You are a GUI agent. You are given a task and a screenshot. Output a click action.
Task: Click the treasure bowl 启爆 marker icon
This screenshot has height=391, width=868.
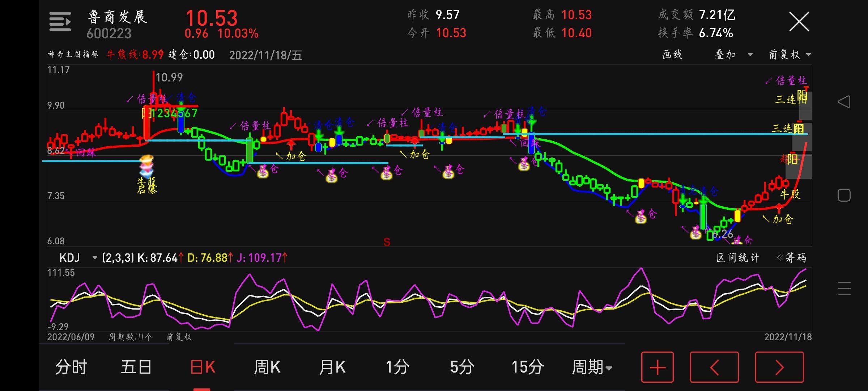[x=146, y=167]
